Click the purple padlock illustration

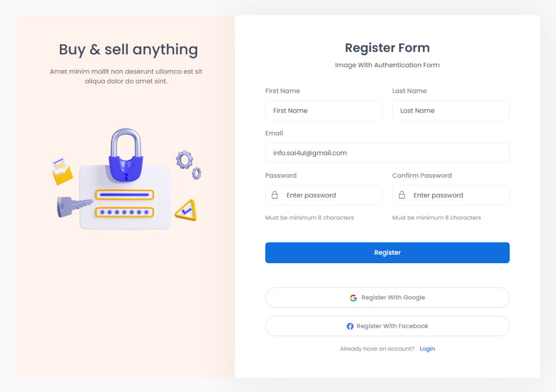coord(126,156)
